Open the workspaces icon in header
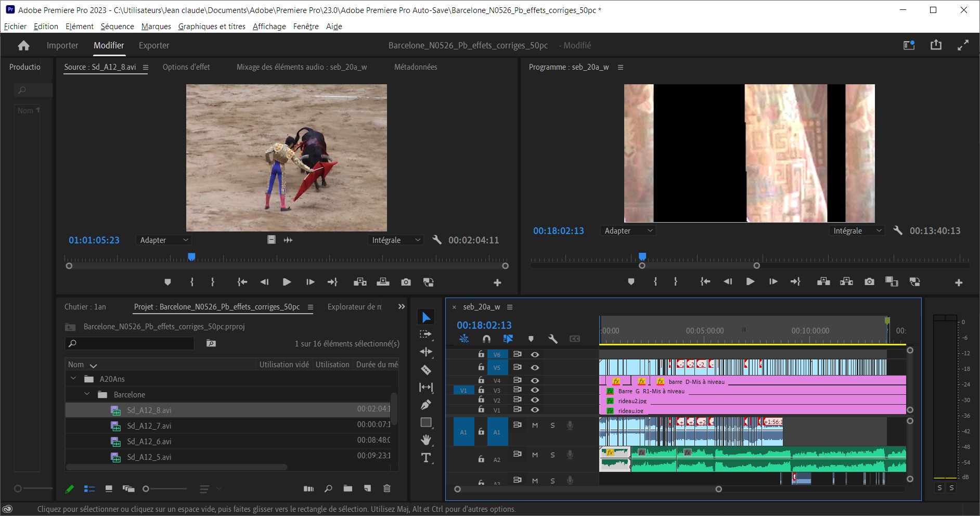Image resolution: width=980 pixels, height=516 pixels. point(909,45)
